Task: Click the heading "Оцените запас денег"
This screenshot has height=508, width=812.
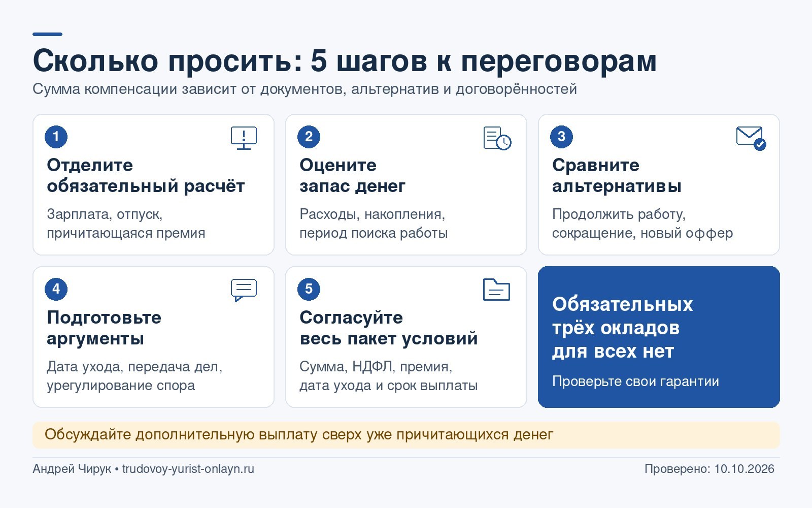Action: pyautogui.click(x=352, y=176)
